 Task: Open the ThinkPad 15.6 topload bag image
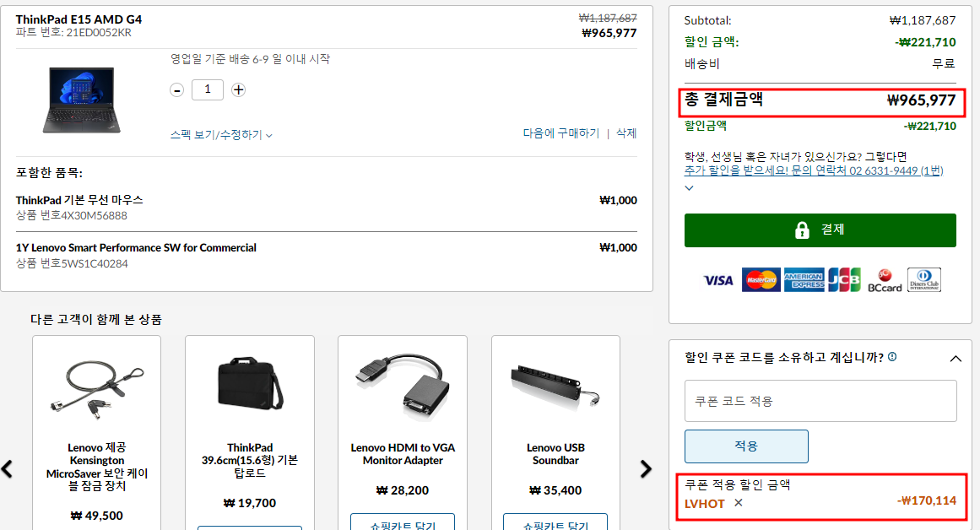[x=250, y=383]
